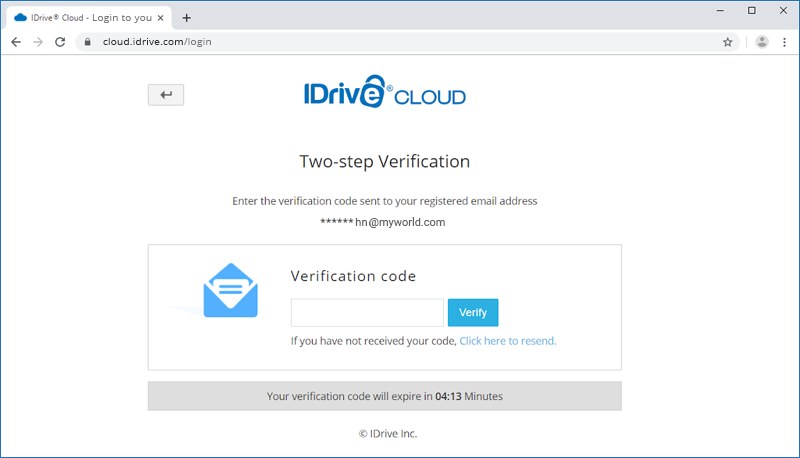800x458 pixels.
Task: Close the IDrive Cloud tab
Action: pyautogui.click(x=160, y=18)
